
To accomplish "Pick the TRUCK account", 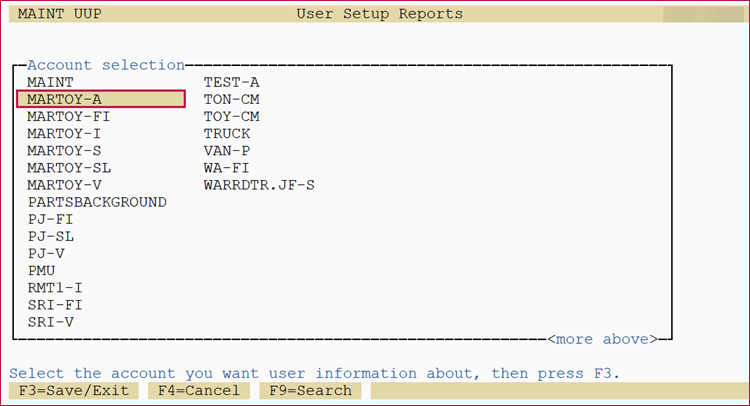I will click(227, 133).
